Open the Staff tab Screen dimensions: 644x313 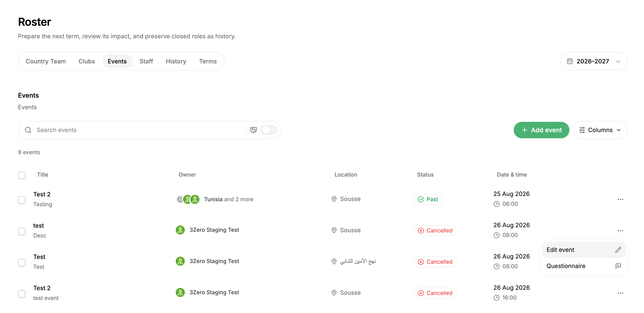pyautogui.click(x=146, y=61)
